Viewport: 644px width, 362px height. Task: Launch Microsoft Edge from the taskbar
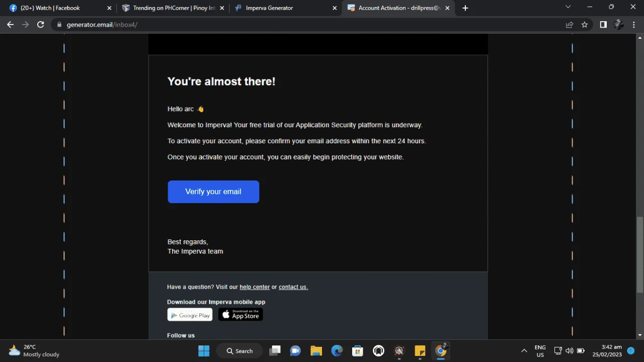(337, 351)
